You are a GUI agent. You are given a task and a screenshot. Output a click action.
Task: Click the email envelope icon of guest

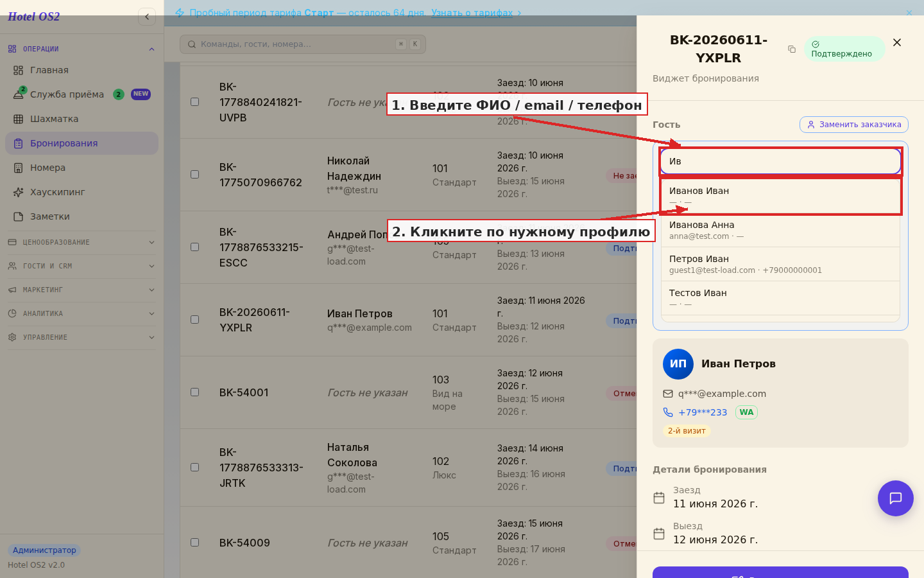(668, 394)
